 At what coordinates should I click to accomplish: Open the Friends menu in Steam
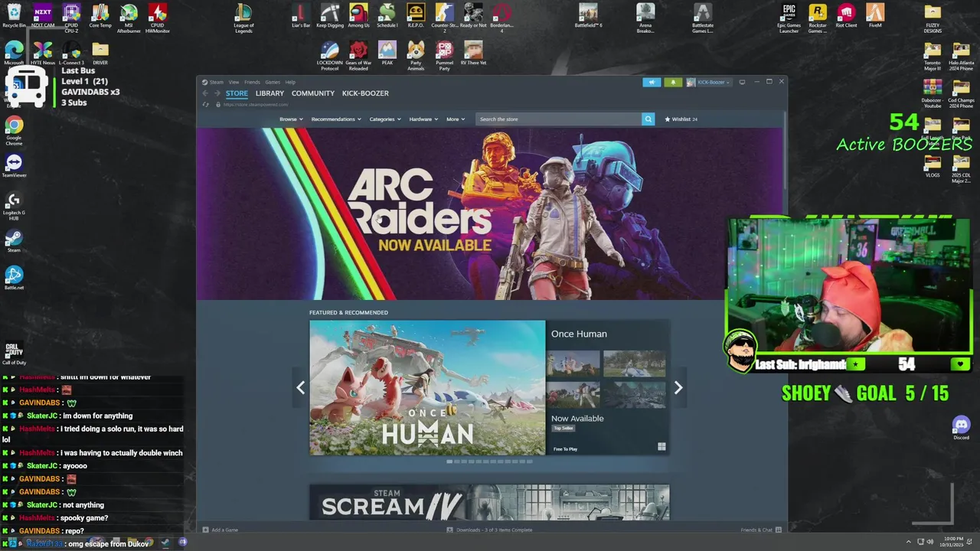point(252,82)
